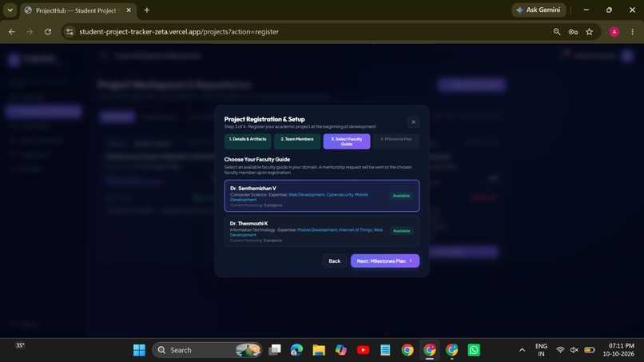Click Ask Gemini button
This screenshot has height=362, width=644.
point(539,10)
